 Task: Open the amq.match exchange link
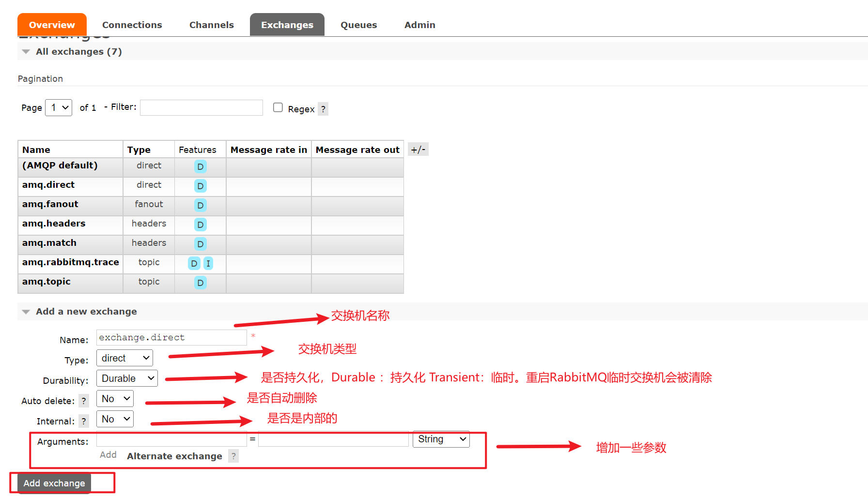pyautogui.click(x=49, y=242)
